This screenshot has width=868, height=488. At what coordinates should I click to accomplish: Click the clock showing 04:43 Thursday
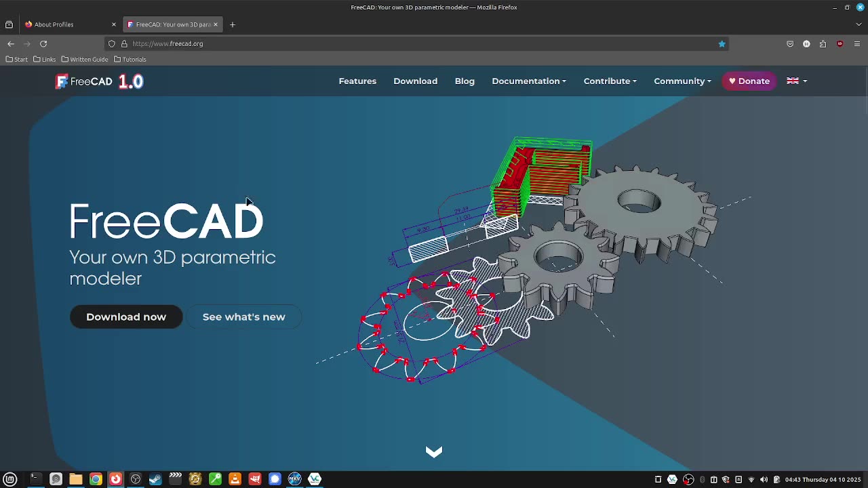pos(823,479)
